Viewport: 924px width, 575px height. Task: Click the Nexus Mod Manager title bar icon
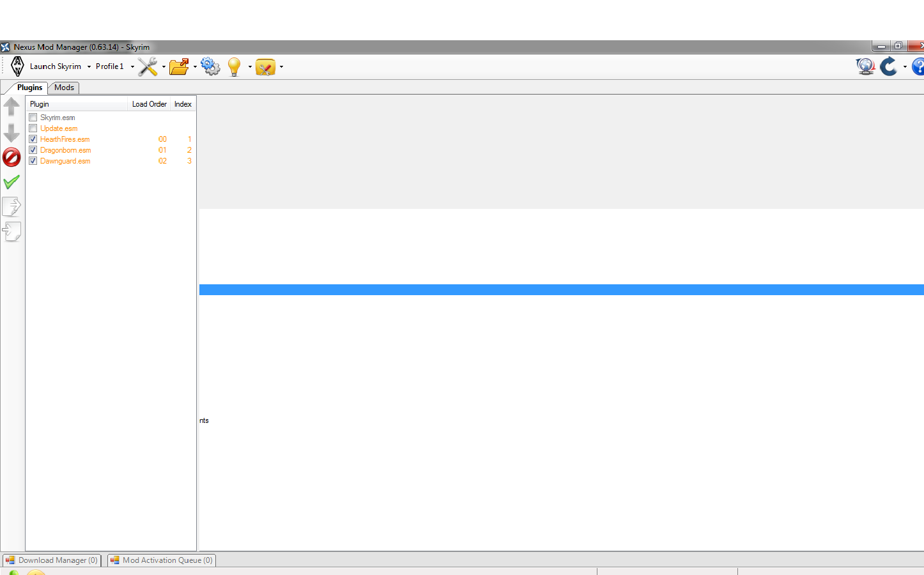(6, 47)
